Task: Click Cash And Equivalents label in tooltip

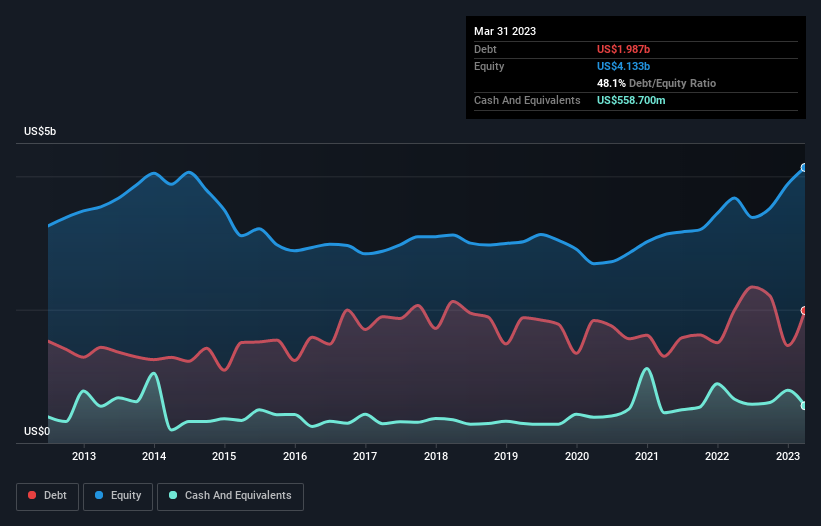Action: (527, 100)
